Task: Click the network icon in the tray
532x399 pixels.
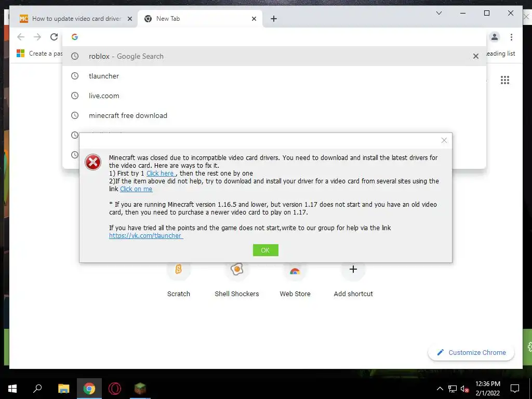Action: click(453, 389)
